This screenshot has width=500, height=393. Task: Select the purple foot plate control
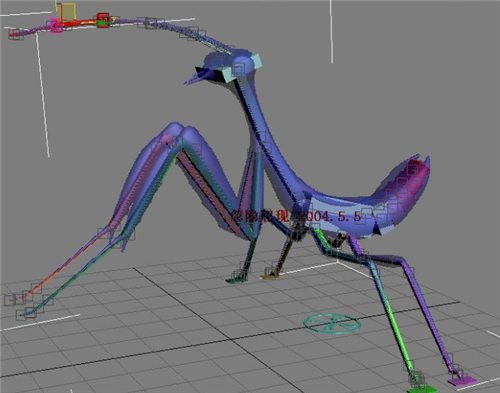point(462,381)
